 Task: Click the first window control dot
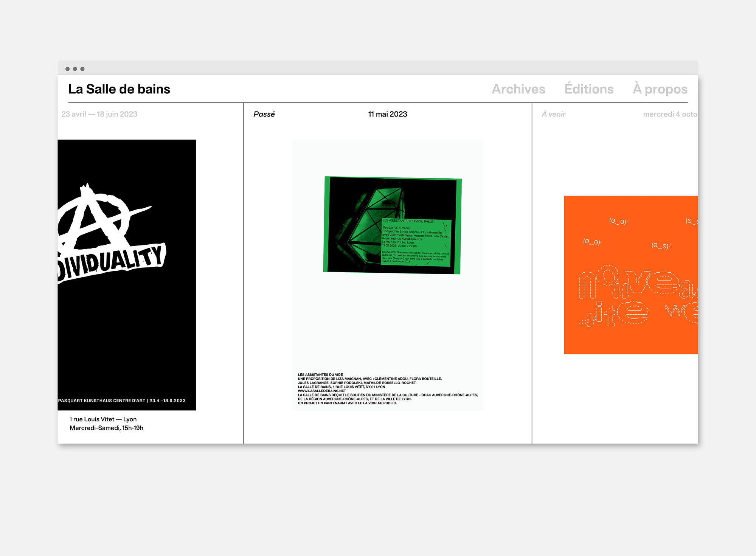(x=67, y=69)
